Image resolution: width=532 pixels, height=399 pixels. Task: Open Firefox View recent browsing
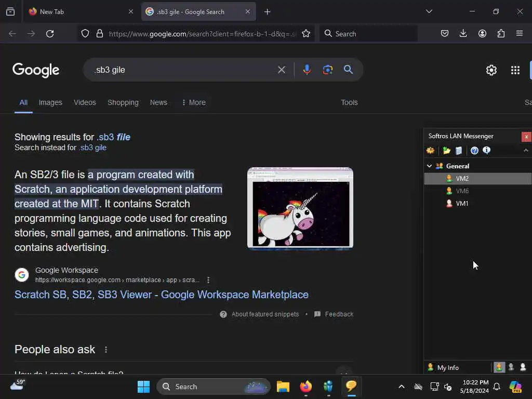(x=10, y=12)
